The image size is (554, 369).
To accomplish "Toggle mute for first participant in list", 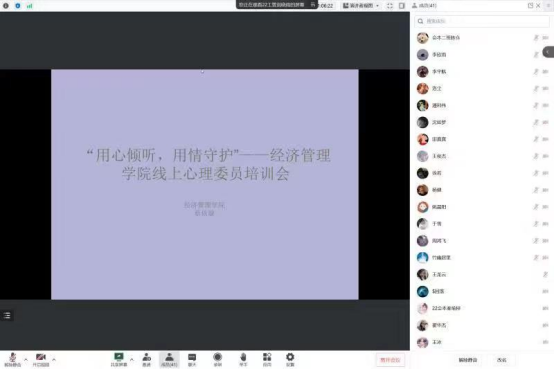I will point(536,37).
